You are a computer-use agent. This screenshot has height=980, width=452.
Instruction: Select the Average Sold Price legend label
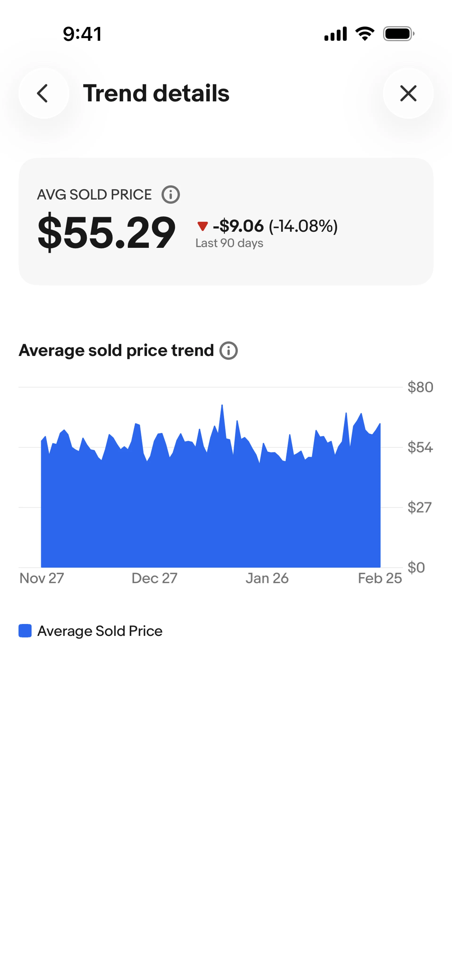[x=100, y=631]
